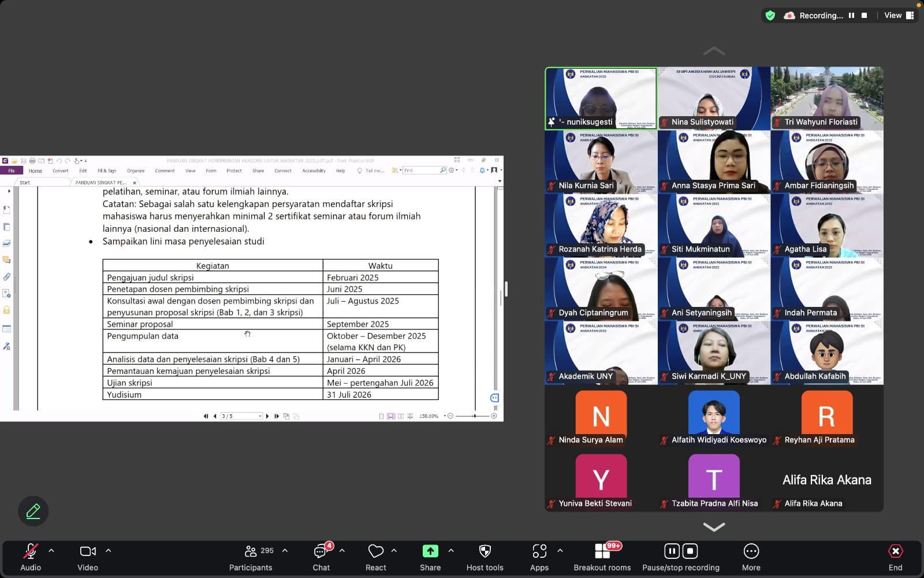This screenshot has height=578, width=924.
Task: Click the Foxit notification bell icon
Action: click(x=482, y=170)
